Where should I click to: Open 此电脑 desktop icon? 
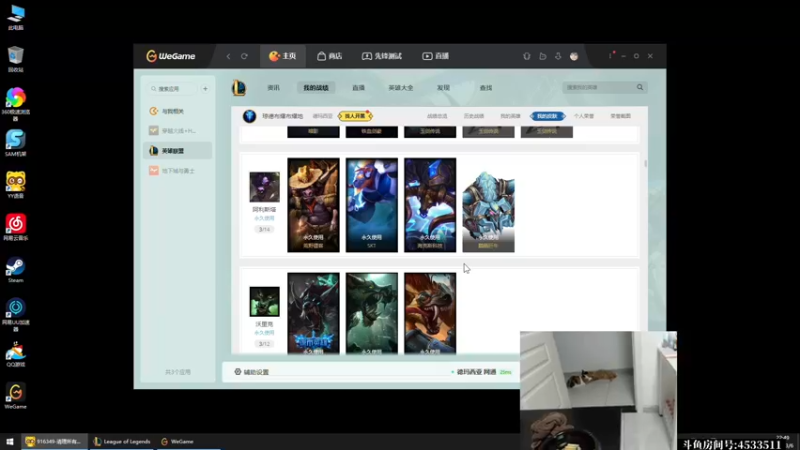point(16,17)
